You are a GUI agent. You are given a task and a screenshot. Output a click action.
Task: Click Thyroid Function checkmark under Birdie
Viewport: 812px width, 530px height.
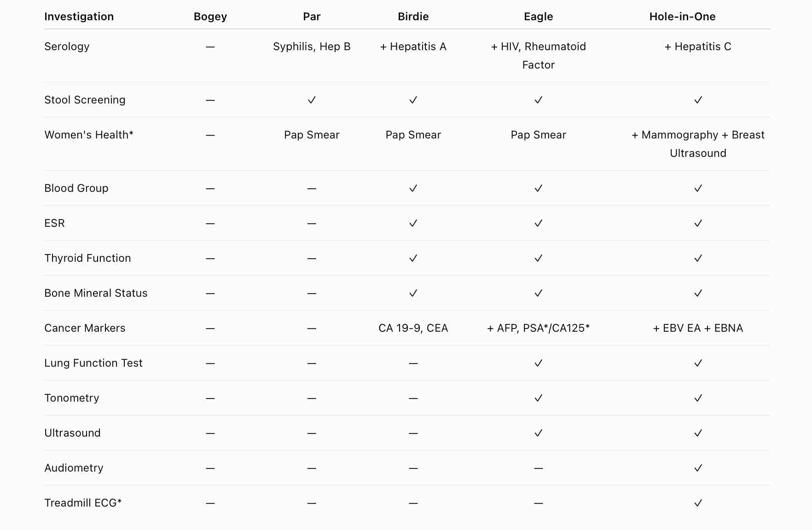[x=413, y=258]
